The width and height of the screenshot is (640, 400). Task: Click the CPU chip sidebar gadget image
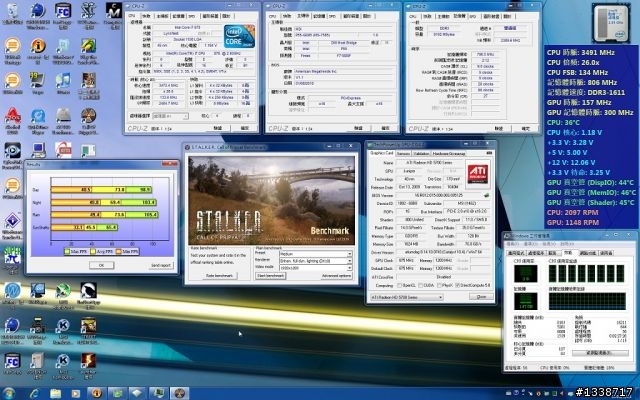(611, 23)
